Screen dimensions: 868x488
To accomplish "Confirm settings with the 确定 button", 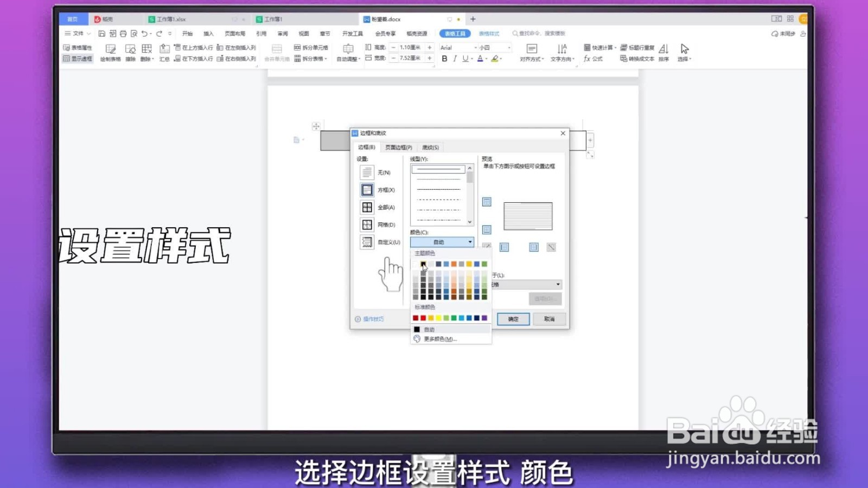I will (512, 319).
